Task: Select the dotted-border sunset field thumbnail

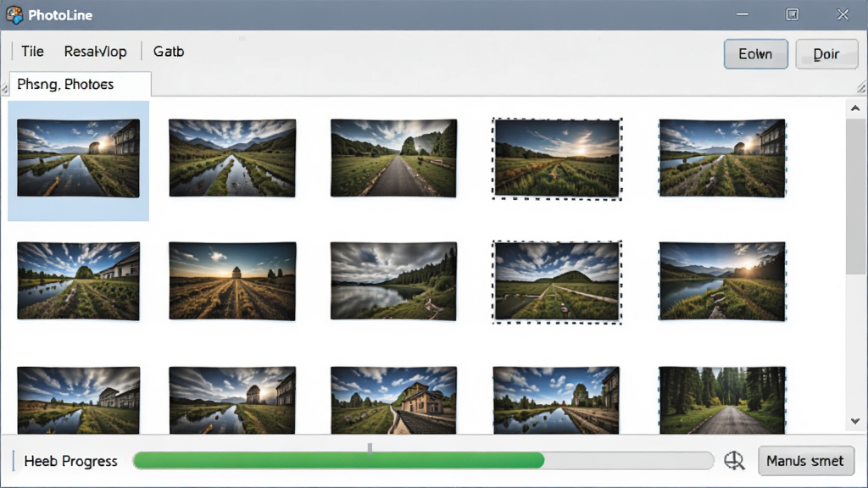Action: [x=557, y=158]
